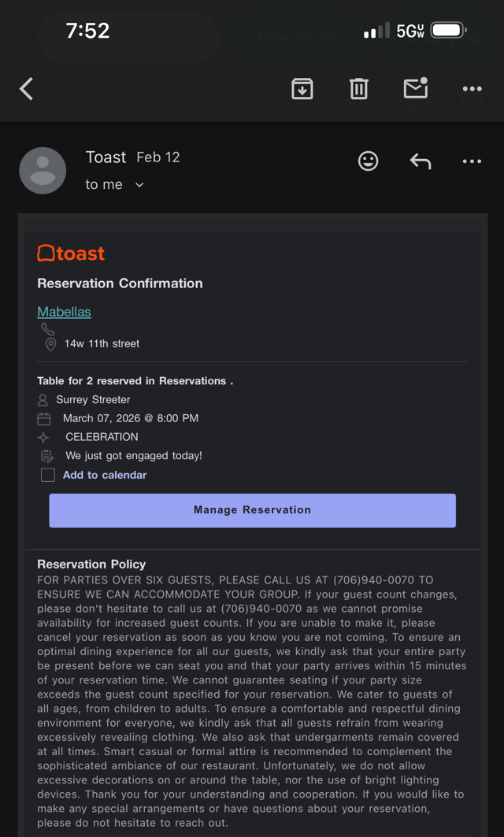Tap calendar icon by reservation date
The width and height of the screenshot is (504, 837).
pos(44,419)
